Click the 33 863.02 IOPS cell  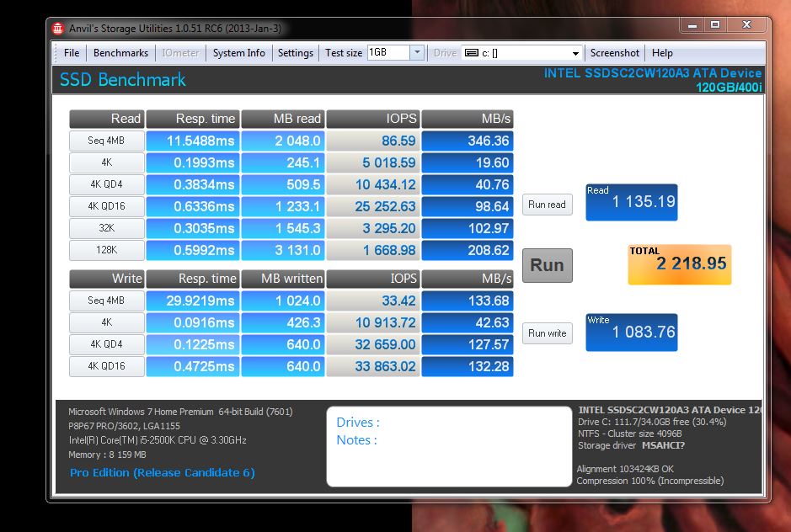click(373, 366)
